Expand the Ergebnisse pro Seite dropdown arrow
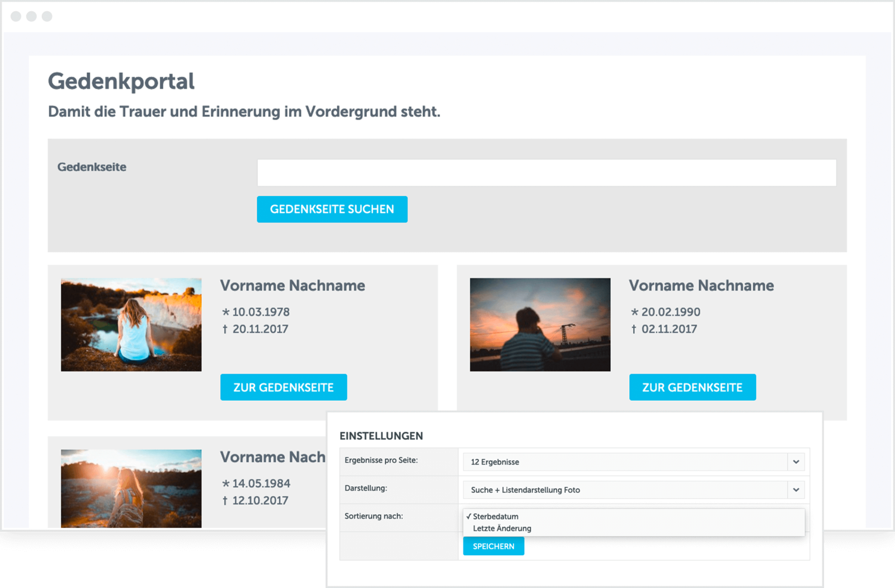Screen dimensions: 895x588 [x=796, y=462]
